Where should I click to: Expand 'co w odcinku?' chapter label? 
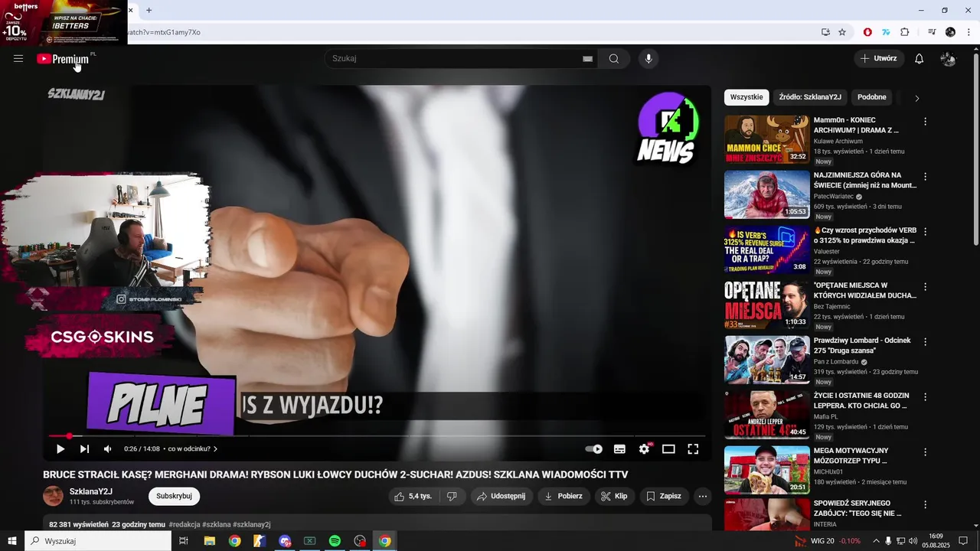pos(193,449)
